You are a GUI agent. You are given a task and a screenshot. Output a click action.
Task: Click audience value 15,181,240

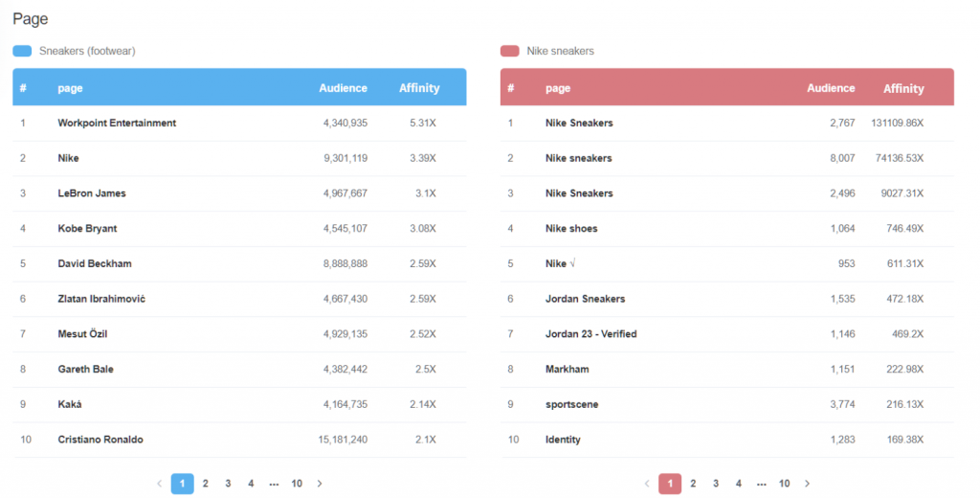click(x=343, y=440)
